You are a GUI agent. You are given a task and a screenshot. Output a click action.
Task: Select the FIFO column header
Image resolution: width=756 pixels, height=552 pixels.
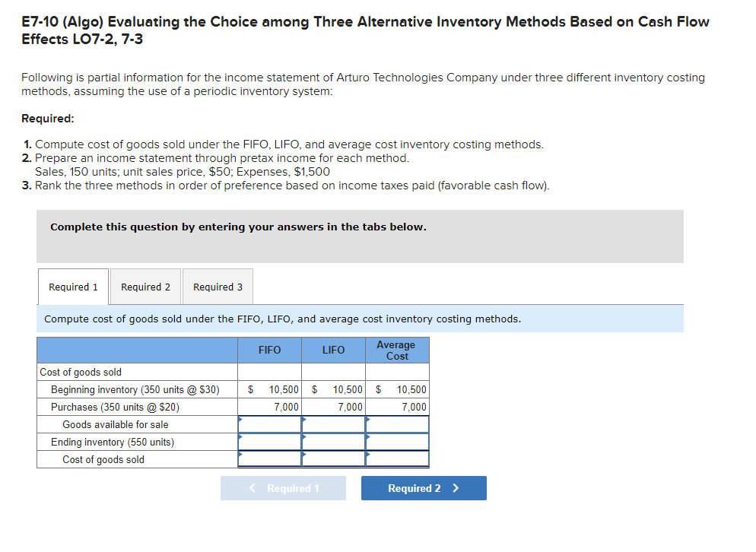click(269, 350)
